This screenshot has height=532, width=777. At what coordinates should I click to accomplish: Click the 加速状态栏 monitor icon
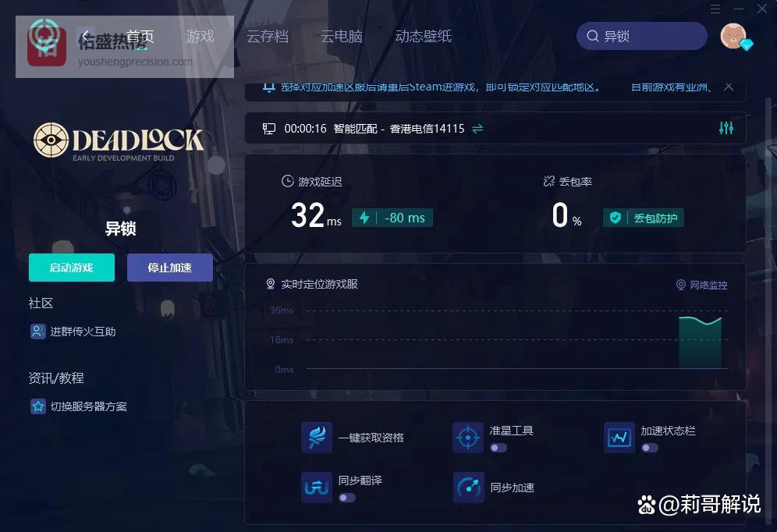point(619,438)
